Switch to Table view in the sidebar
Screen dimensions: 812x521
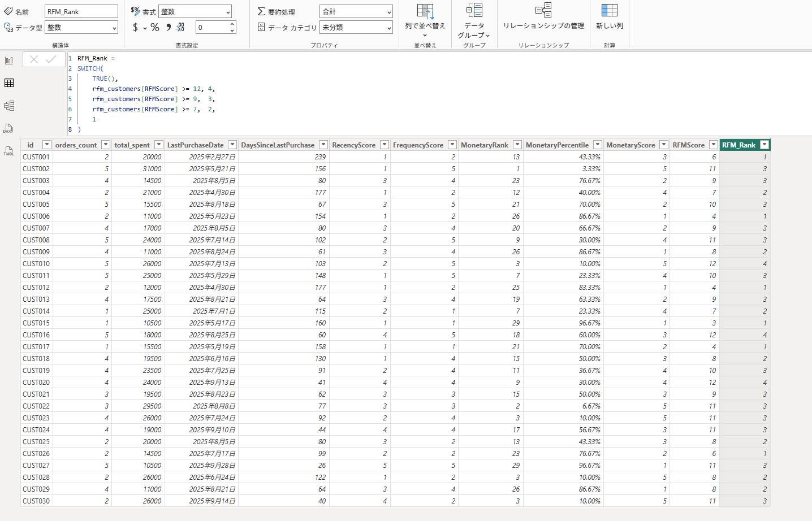[9, 83]
